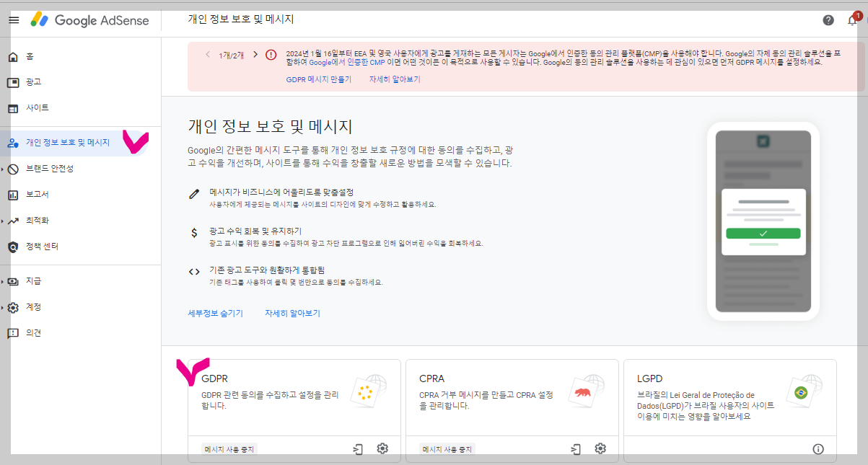Open settings gear on the GDPR card
The image size is (868, 465).
pos(382,448)
